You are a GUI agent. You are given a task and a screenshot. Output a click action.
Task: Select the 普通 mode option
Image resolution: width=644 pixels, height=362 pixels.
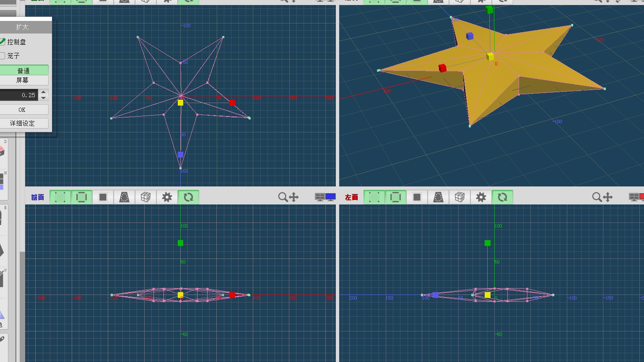click(23, 70)
